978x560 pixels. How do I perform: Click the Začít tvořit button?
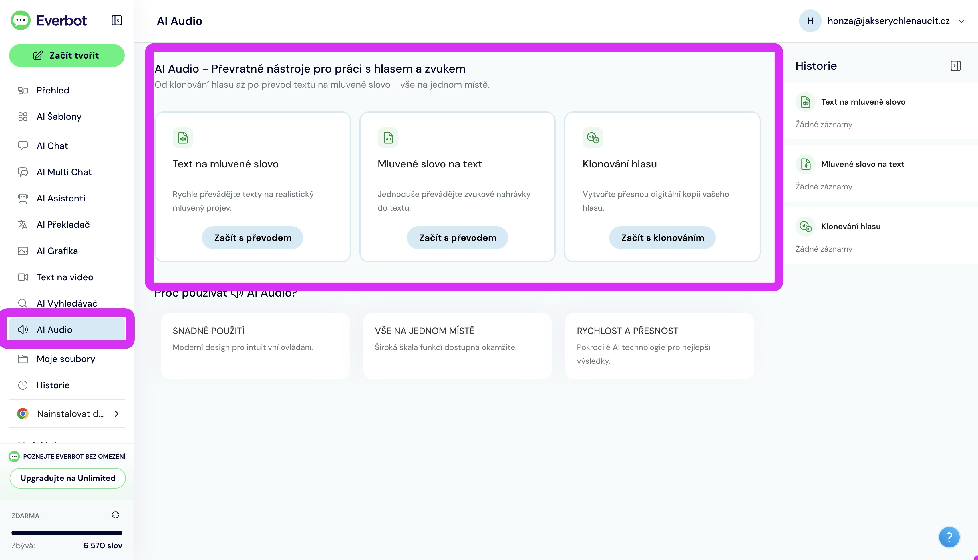tap(67, 55)
